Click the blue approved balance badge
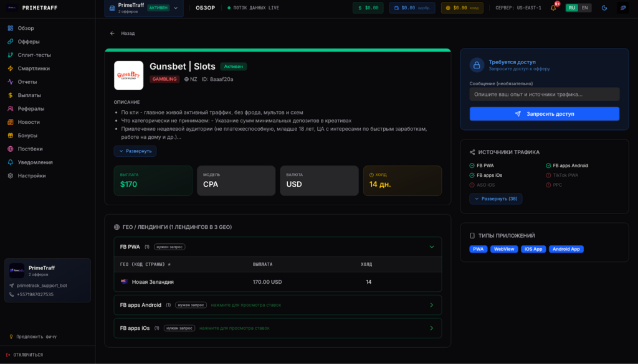Screen dimensions: 638x364 point(412,7)
